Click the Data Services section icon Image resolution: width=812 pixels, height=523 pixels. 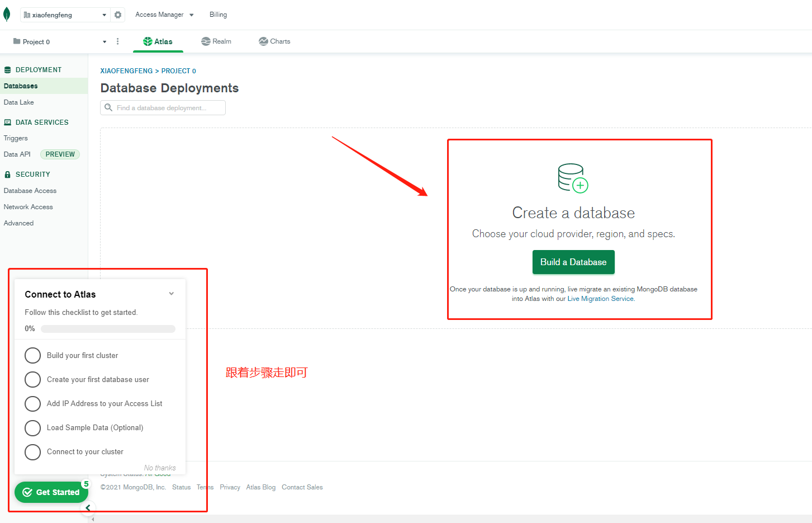pyautogui.click(x=7, y=122)
